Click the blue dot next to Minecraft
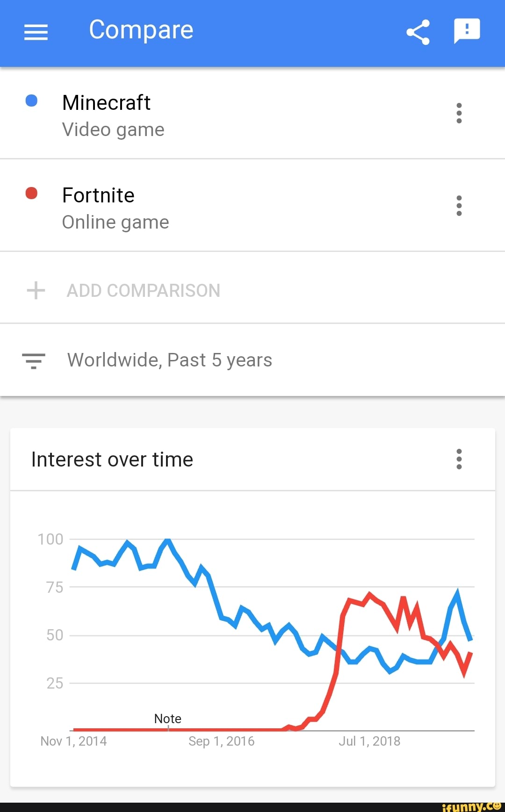The width and height of the screenshot is (505, 812). click(31, 101)
